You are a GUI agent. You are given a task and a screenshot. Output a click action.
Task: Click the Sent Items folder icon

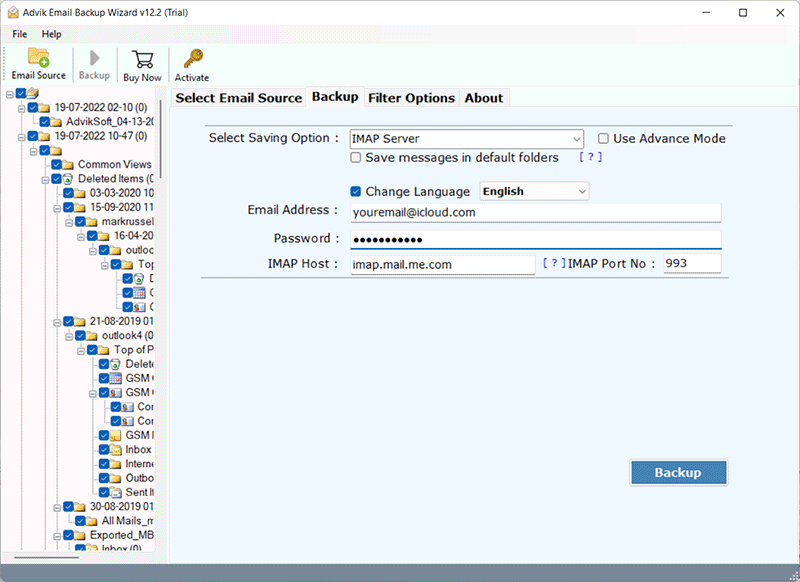[x=116, y=493]
